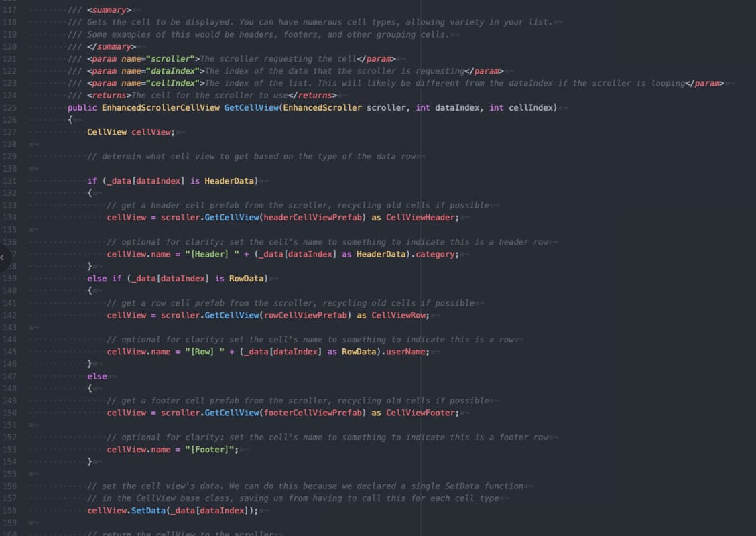Click the returns XML tag on line 124

(109, 96)
